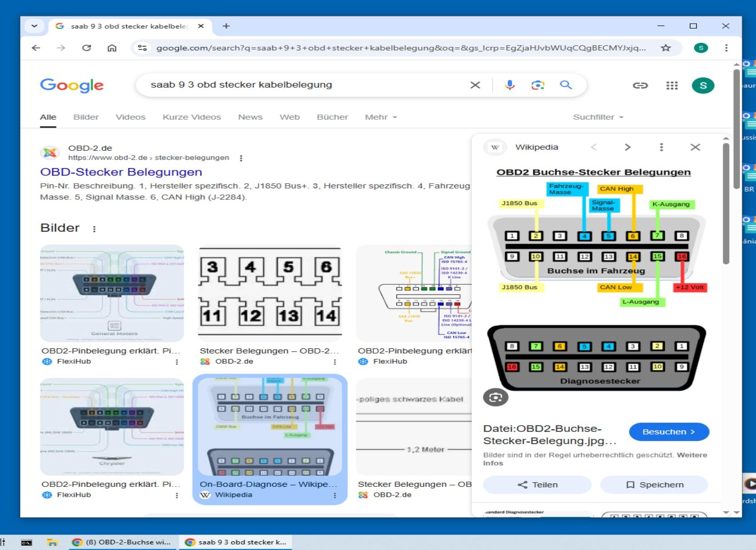Click the preview panel scrollbar
This screenshot has width=756, height=550.
(726, 204)
